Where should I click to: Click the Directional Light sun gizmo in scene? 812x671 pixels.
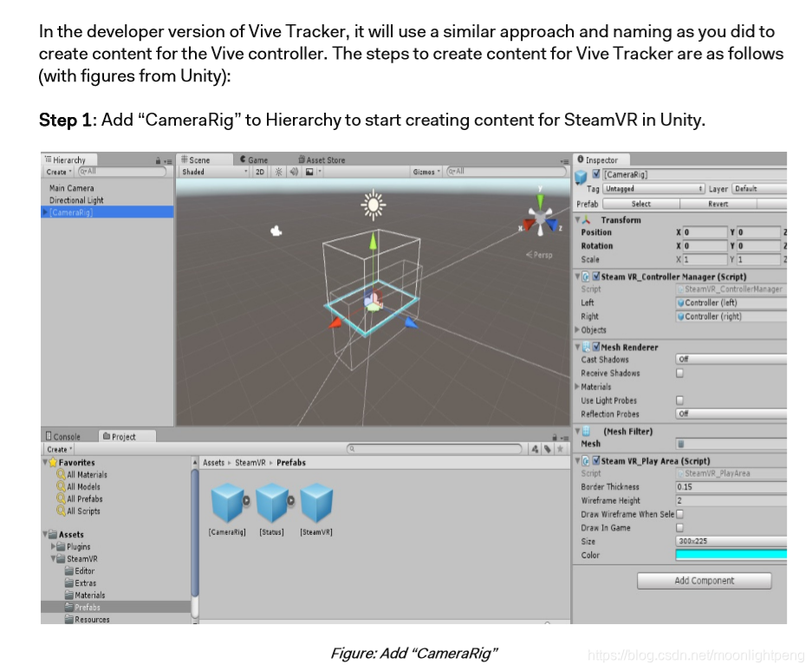pyautogui.click(x=374, y=205)
